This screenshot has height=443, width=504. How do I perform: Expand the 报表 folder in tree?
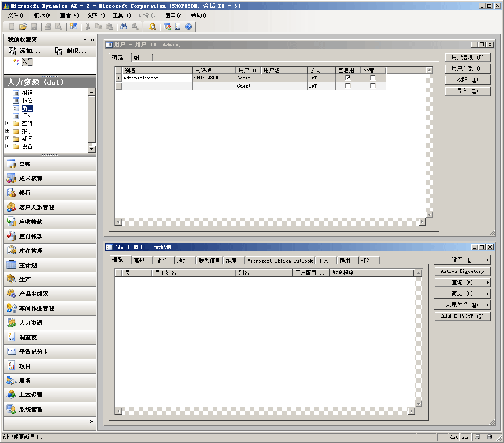7,131
